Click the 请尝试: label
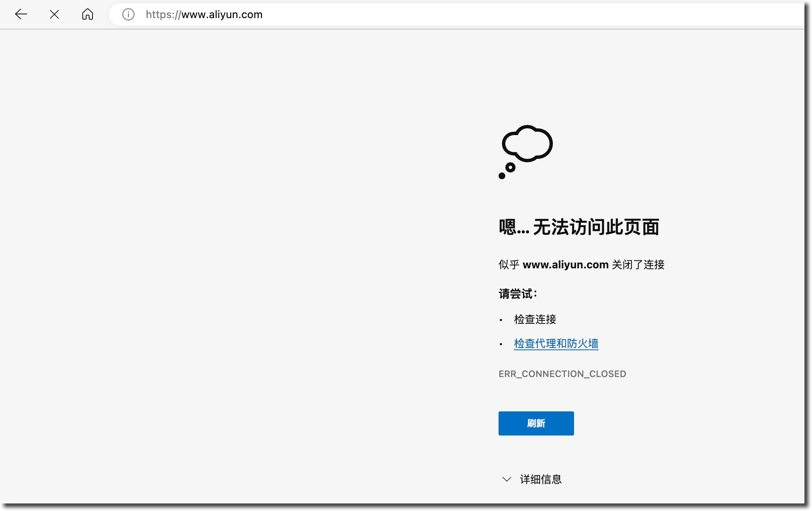 coord(517,294)
